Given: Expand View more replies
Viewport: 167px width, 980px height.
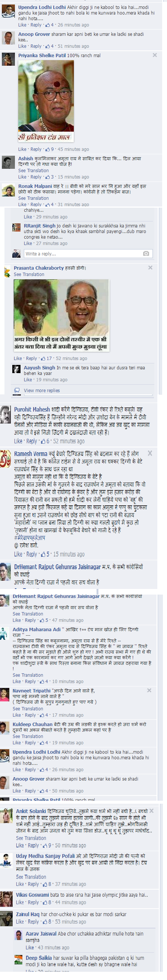Looking at the screenshot, I should click(42, 390).
